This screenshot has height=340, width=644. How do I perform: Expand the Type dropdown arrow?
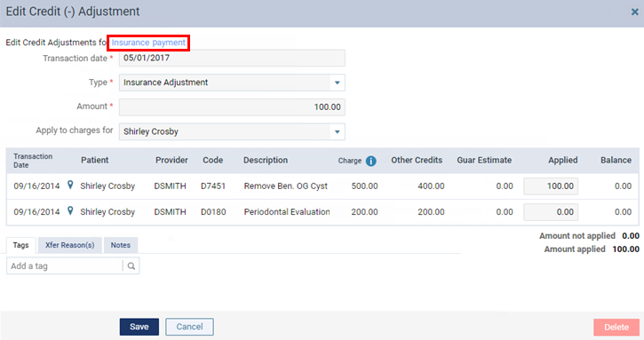click(338, 83)
